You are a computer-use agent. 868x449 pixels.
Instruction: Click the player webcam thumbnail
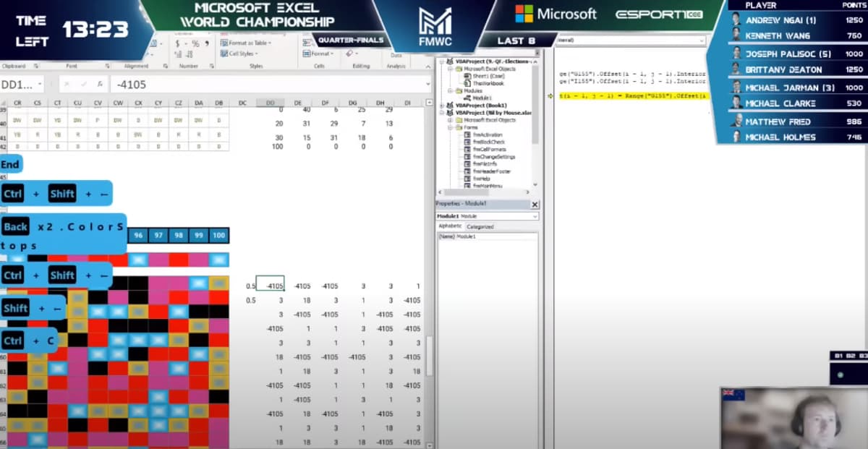(794, 418)
